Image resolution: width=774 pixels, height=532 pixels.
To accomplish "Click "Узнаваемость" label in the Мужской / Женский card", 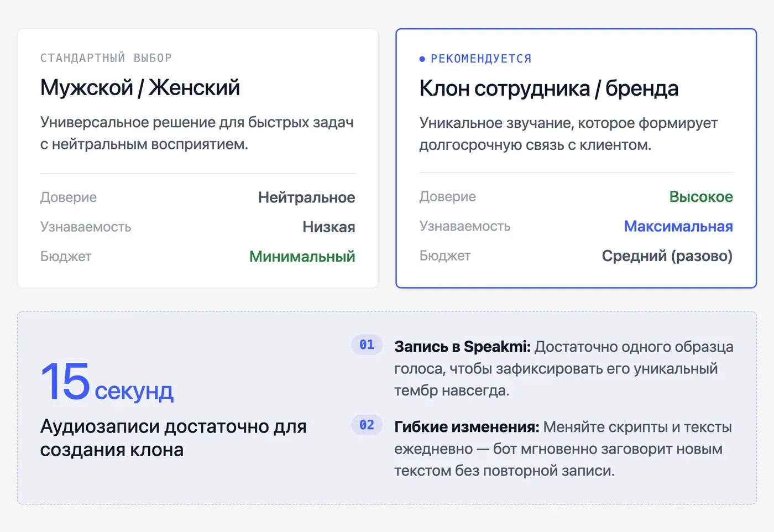I will pyautogui.click(x=86, y=227).
